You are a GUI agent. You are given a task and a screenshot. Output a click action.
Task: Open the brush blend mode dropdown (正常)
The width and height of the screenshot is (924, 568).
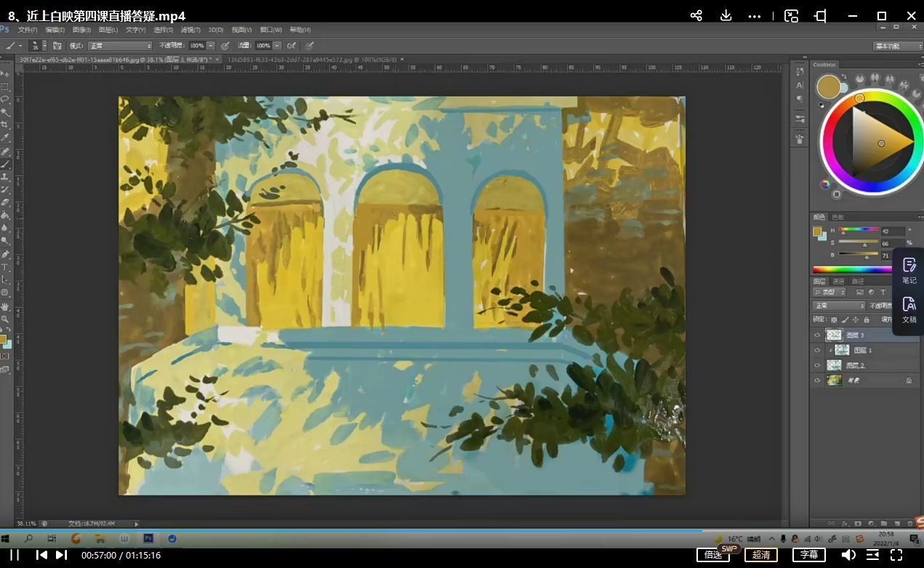[121, 46]
